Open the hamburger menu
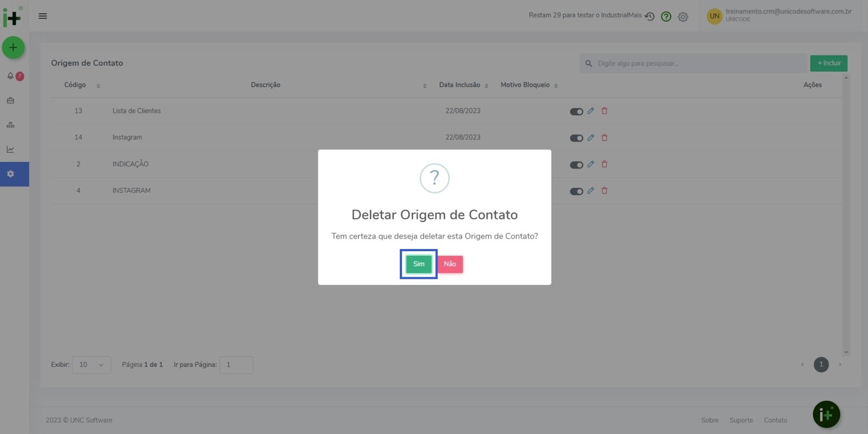868x434 pixels. [x=43, y=16]
